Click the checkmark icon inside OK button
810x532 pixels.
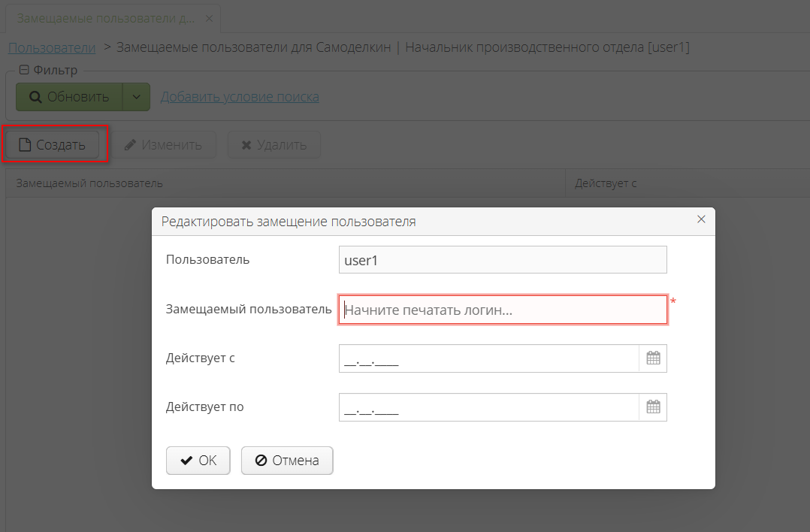point(185,460)
